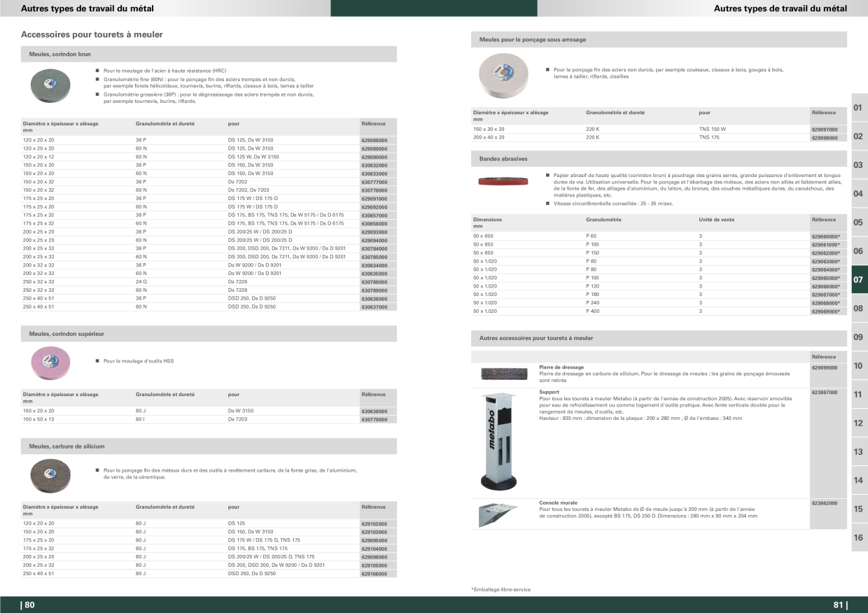Click the '24 Q' grit value

pyautogui.click(x=141, y=282)
